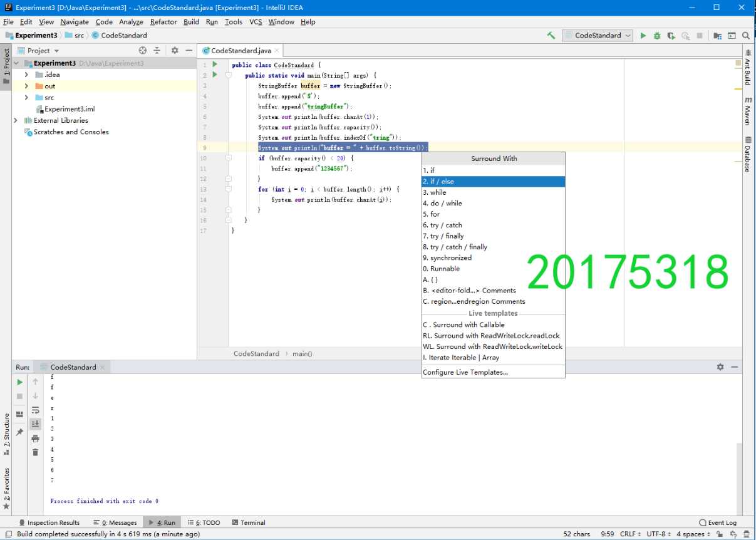Toggle scroll to end in Run console
Image resolution: width=756 pixels, height=540 pixels.
(36, 424)
